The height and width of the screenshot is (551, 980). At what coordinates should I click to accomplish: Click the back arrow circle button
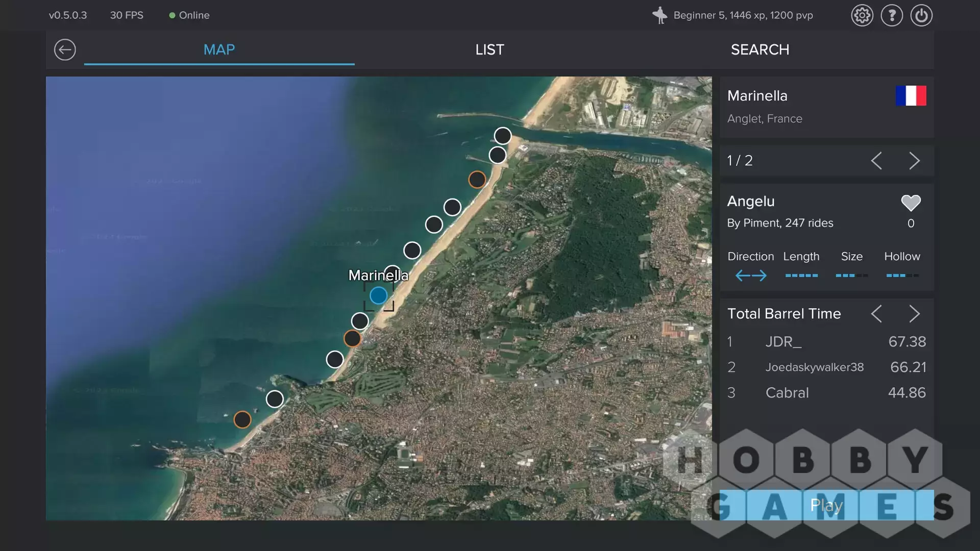65,49
